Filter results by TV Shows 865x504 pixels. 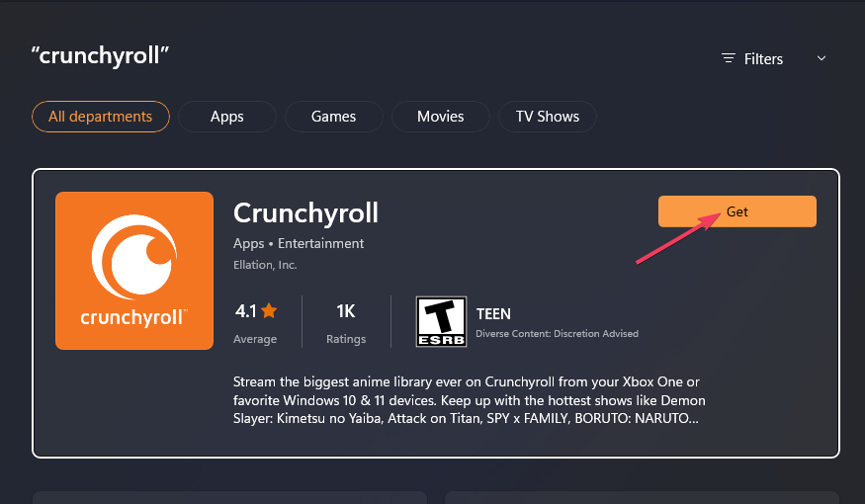click(x=547, y=117)
